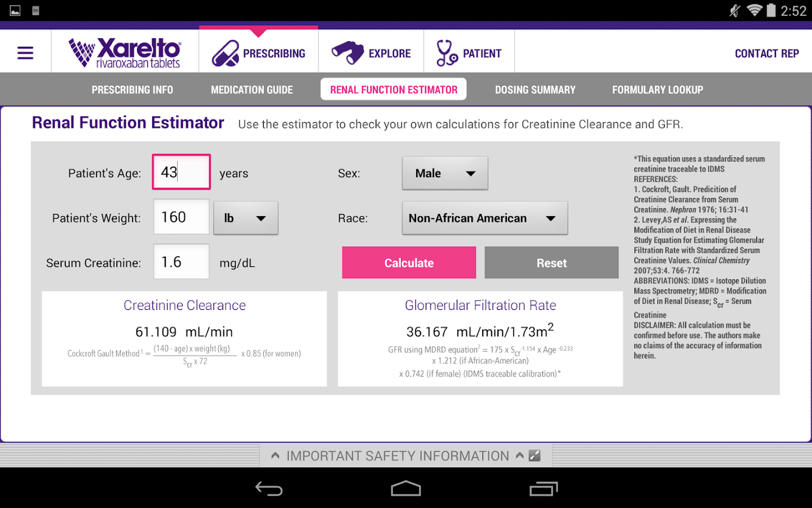
Task: Focus the Patient's Age input field
Action: [182, 172]
